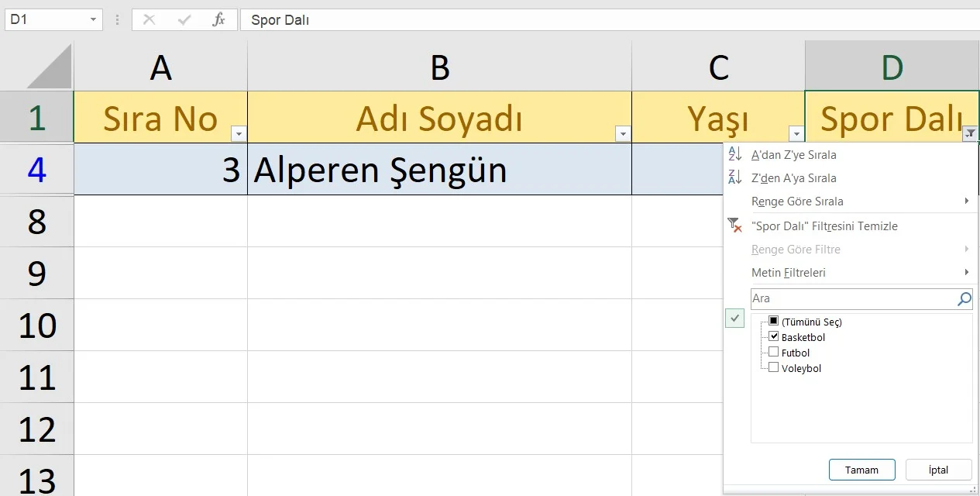
Task: Click the Cancel X icon in formula bar
Action: point(148,19)
